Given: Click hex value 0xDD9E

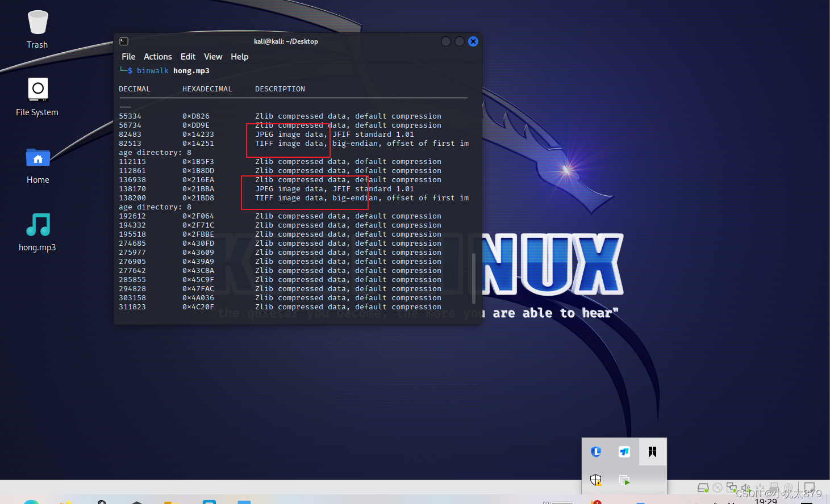Looking at the screenshot, I should pyautogui.click(x=196, y=125).
